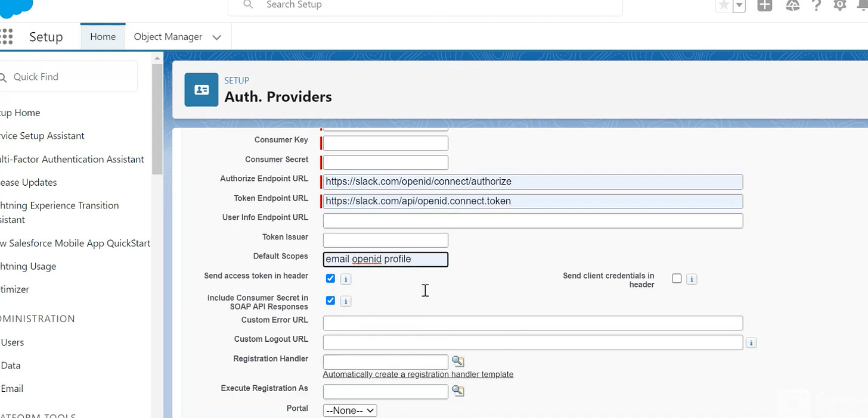The width and height of the screenshot is (868, 418).
Task: Show info for Send access token in header
Action: pos(346,279)
